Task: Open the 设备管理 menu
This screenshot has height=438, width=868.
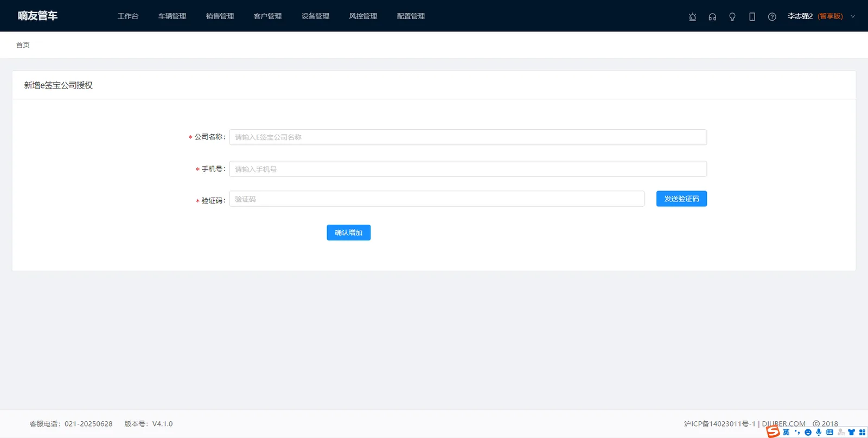Action: [315, 16]
